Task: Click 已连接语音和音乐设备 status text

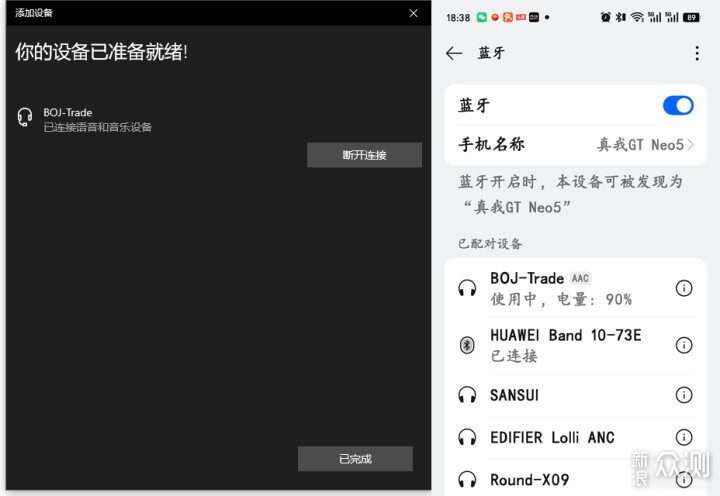Action: click(97, 127)
